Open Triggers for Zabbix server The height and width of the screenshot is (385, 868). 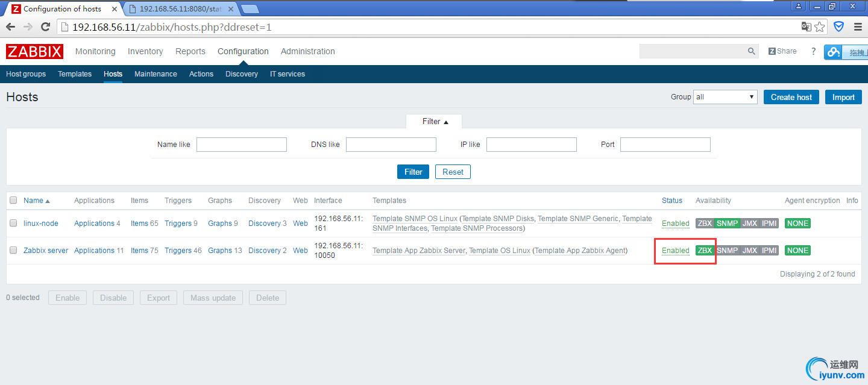coord(178,251)
